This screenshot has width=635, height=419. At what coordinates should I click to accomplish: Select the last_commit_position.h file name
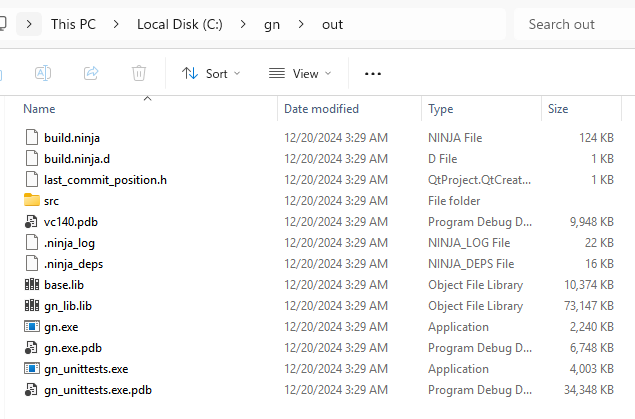pos(105,180)
